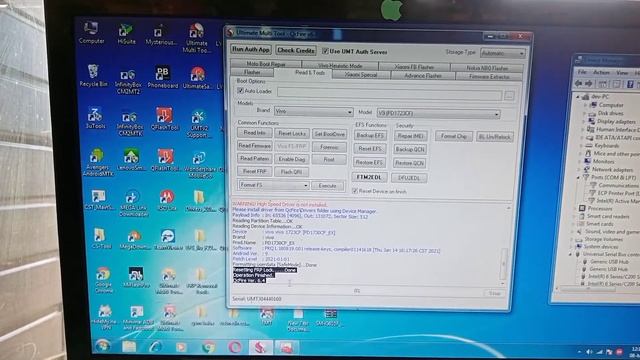Expand Display adapters in Device Manager
Screen dimensions: 640x360
pyautogui.click(x=584, y=121)
